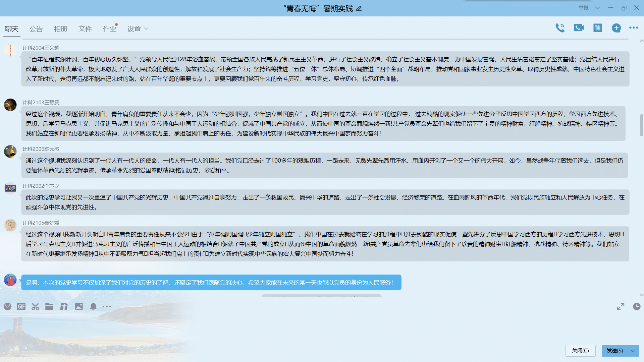
Task: Click the 发送(S) send button
Action: click(614, 351)
